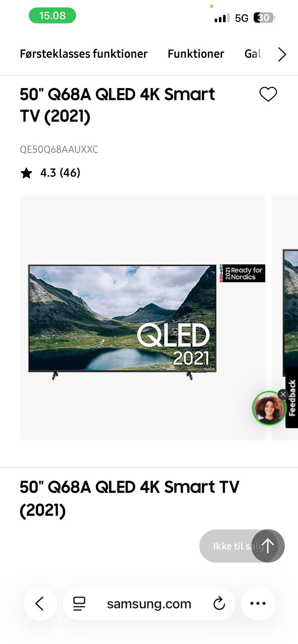
Task: Open the partially visible Gal tab
Action: point(253,54)
